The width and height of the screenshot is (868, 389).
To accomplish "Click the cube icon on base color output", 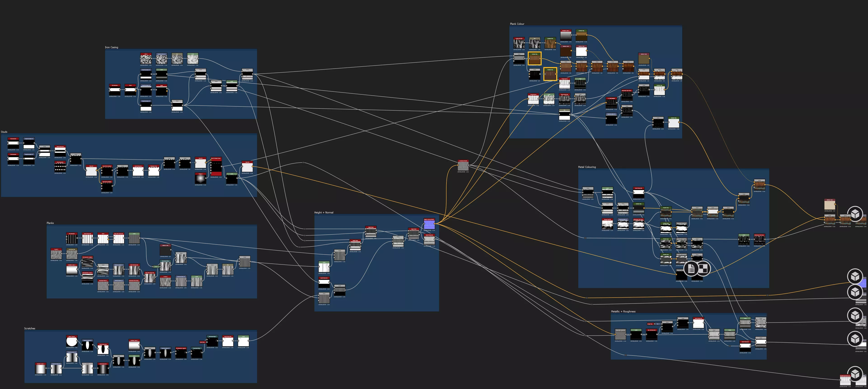I will (x=855, y=214).
